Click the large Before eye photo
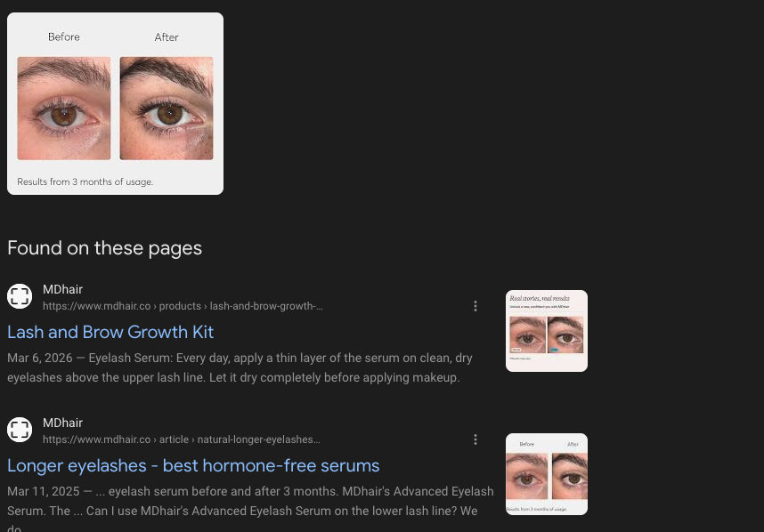This screenshot has height=532, width=764. click(64, 108)
